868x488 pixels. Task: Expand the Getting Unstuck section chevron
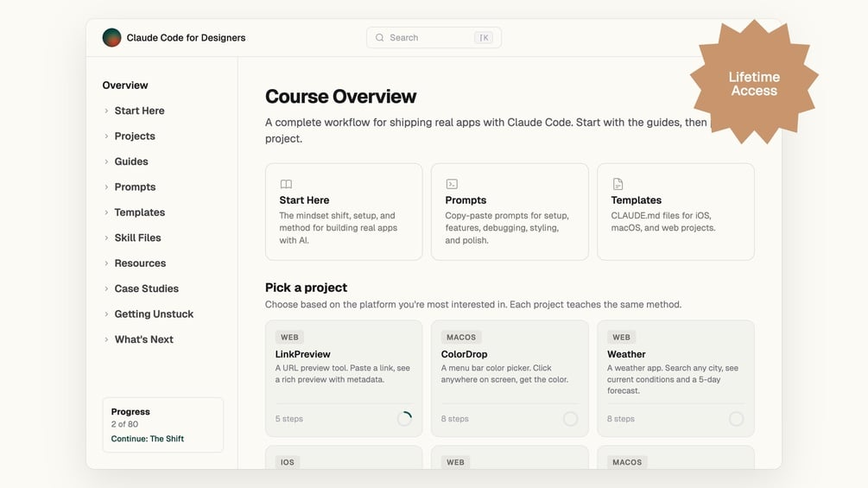point(106,314)
